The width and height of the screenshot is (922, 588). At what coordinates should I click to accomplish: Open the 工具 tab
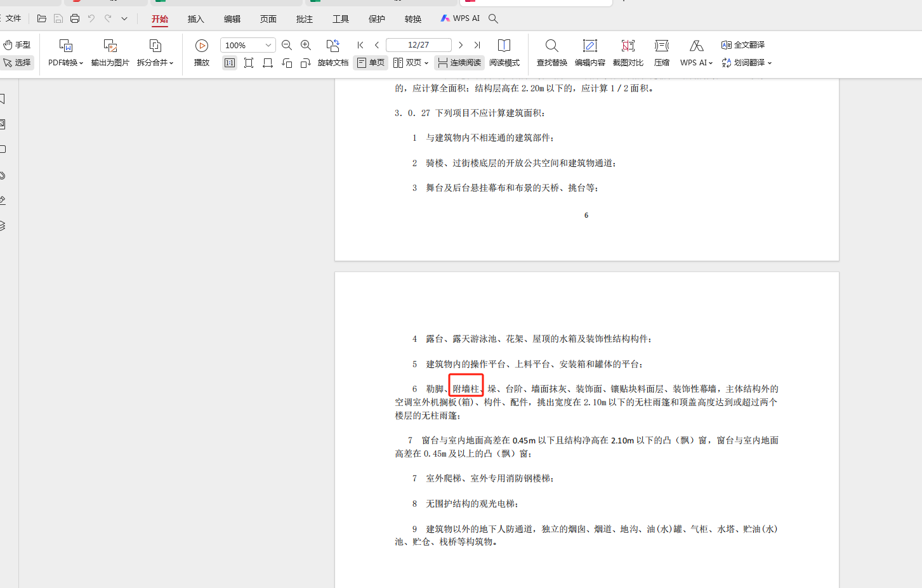pos(341,19)
